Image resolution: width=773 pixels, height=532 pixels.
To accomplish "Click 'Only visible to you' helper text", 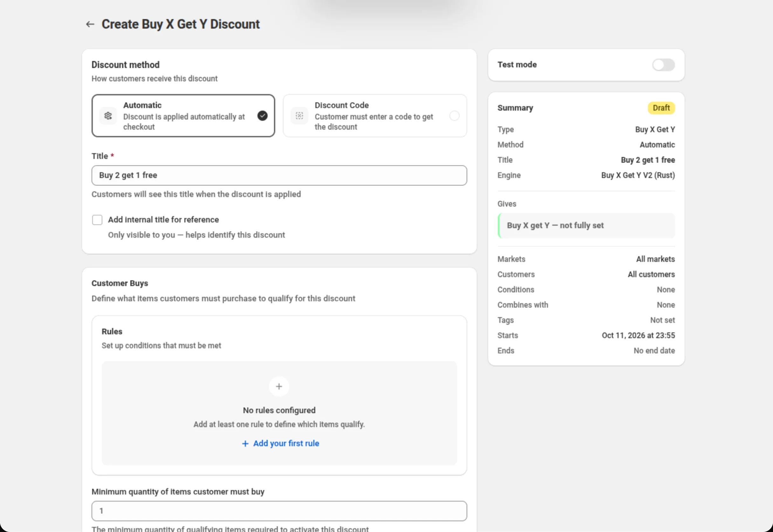I will pyautogui.click(x=196, y=235).
